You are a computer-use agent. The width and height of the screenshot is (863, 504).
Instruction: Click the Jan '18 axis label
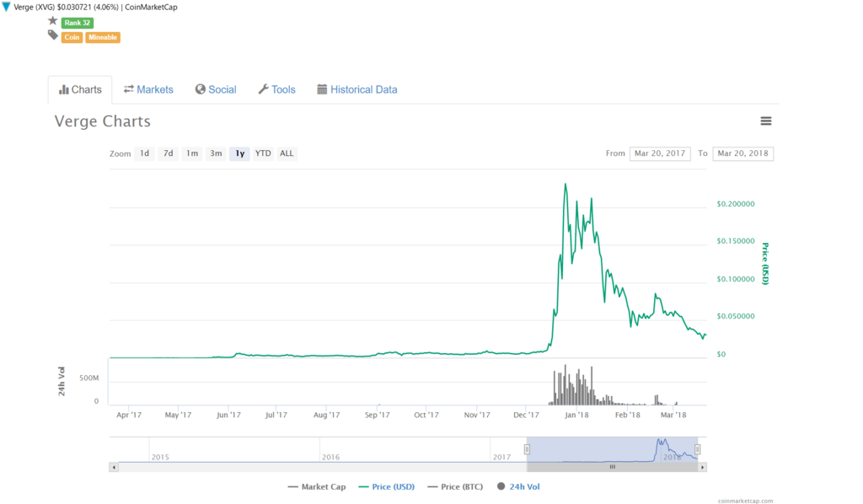(576, 415)
